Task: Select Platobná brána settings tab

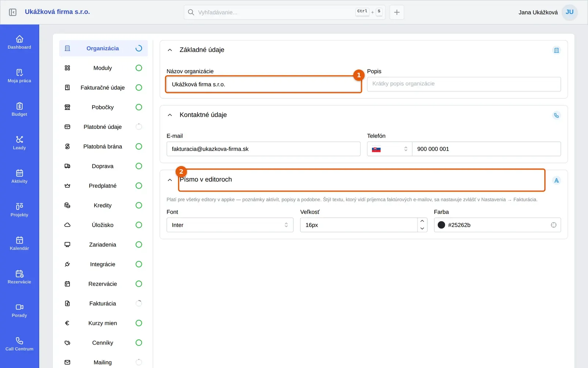Action: pos(103,146)
